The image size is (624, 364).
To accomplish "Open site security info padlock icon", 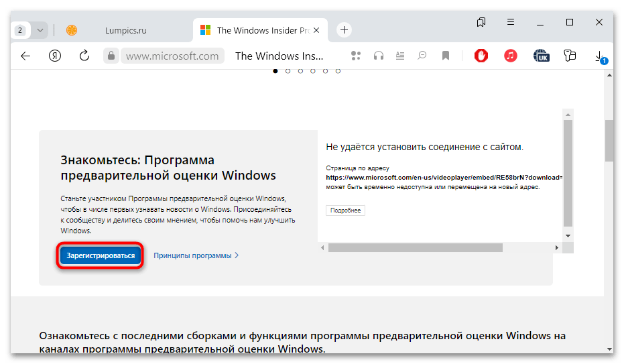I will pos(111,56).
